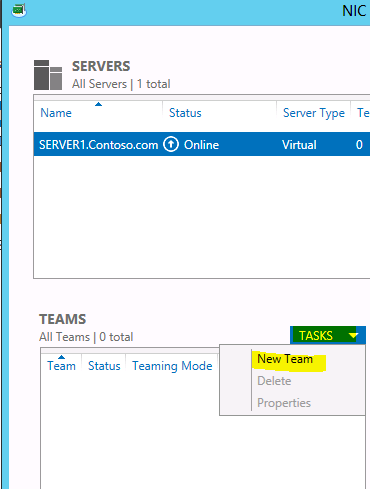Sort servers by the Status column

click(x=185, y=113)
